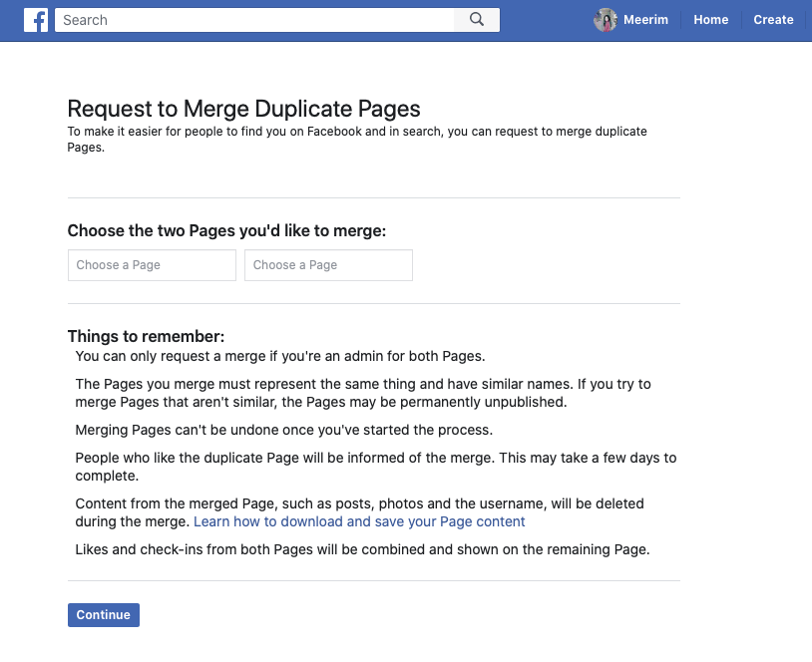This screenshot has width=812, height=662.
Task: Open the second Choose a Page field
Action: (328, 265)
